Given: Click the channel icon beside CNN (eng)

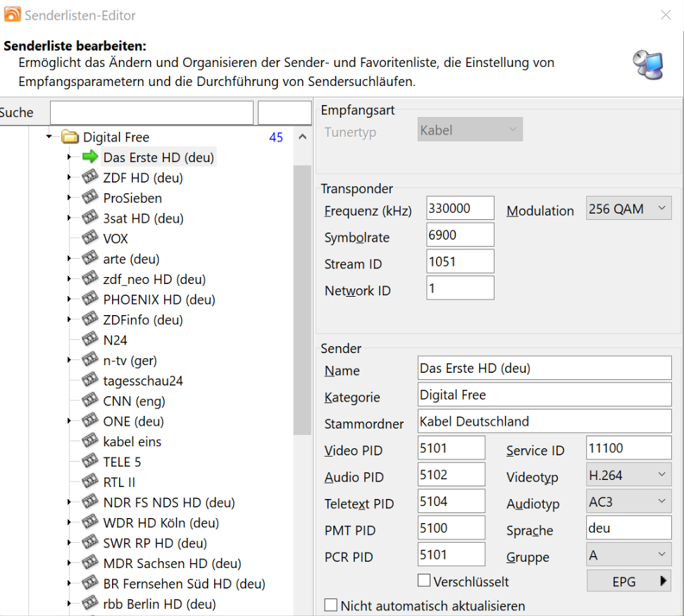Looking at the screenshot, I should 90,400.
